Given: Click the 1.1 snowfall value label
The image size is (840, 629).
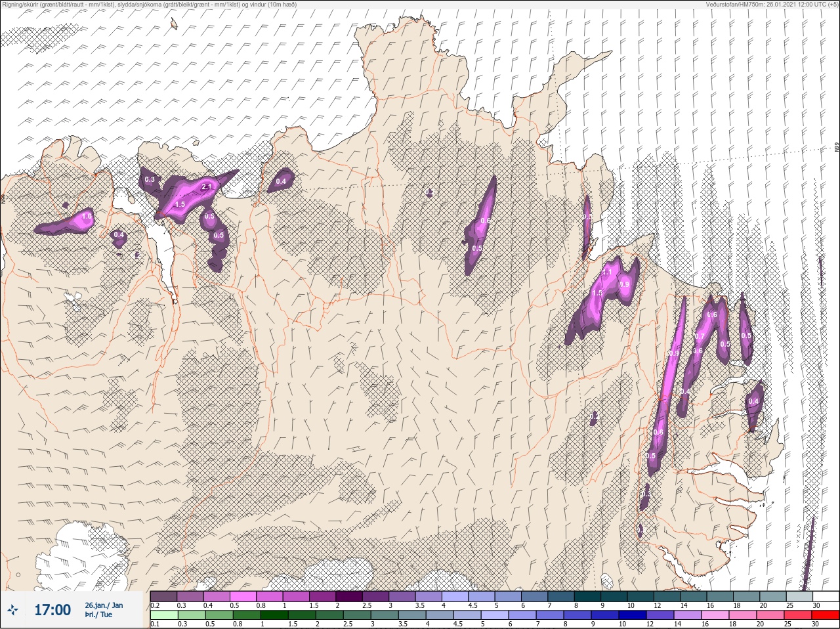Looking at the screenshot, I should pos(607,272).
